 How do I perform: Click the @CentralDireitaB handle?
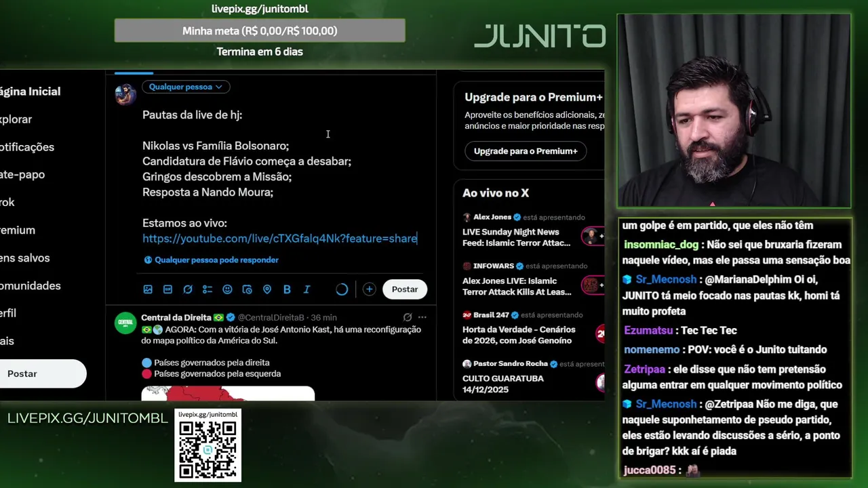[271, 317]
